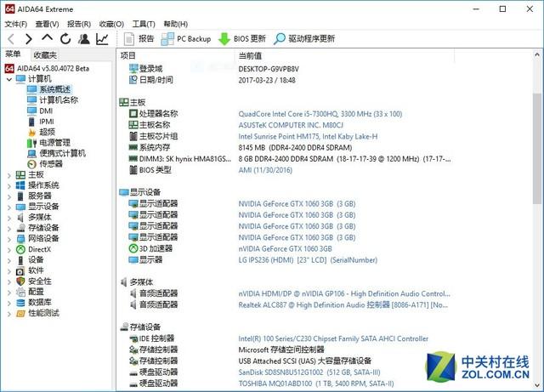The height and width of the screenshot is (392, 544).
Task: Open the QuadCore Intel Core i5-7300HQ link
Action: pos(320,114)
